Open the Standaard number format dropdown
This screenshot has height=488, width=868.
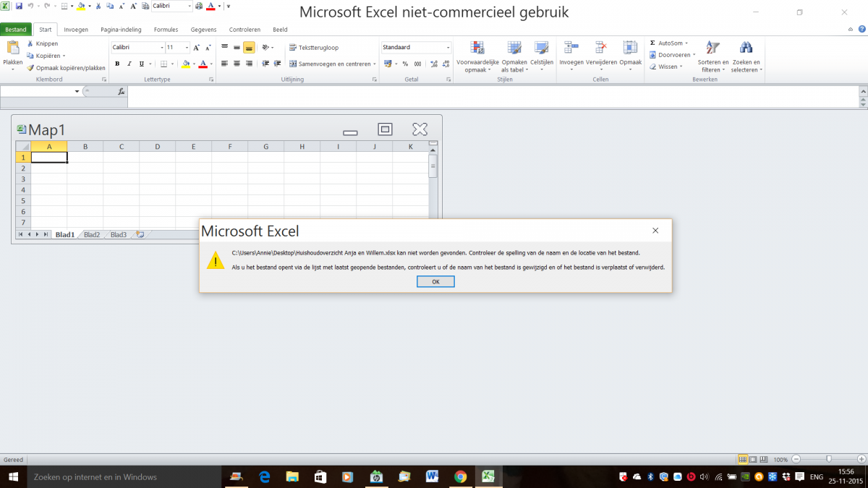click(448, 48)
